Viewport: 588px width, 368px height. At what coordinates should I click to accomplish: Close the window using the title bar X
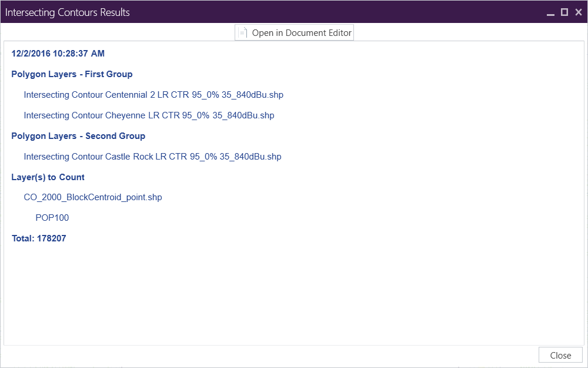579,12
